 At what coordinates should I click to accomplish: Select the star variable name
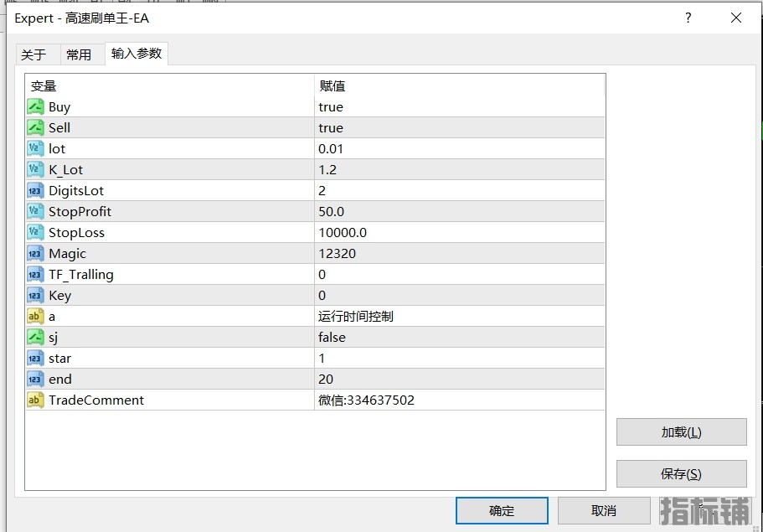(x=59, y=359)
